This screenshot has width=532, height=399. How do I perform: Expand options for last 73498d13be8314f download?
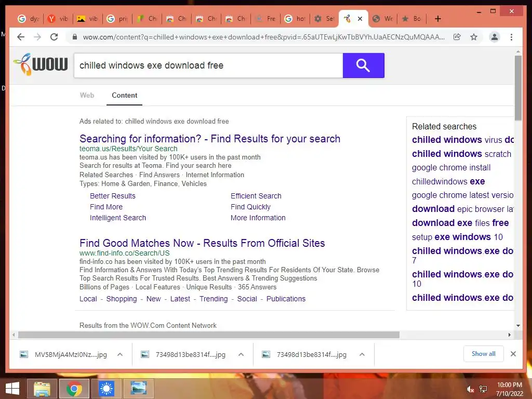(x=362, y=354)
